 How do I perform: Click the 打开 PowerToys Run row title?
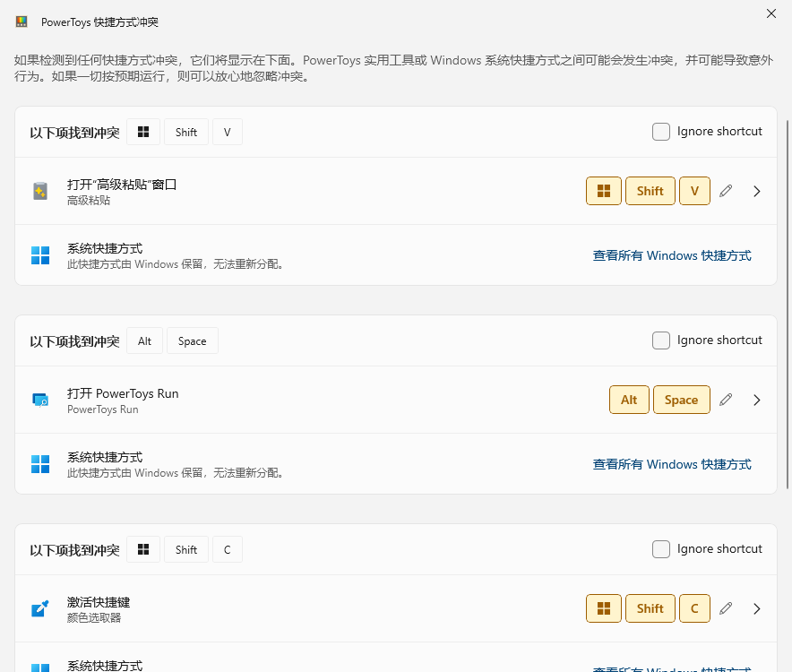coord(123,393)
